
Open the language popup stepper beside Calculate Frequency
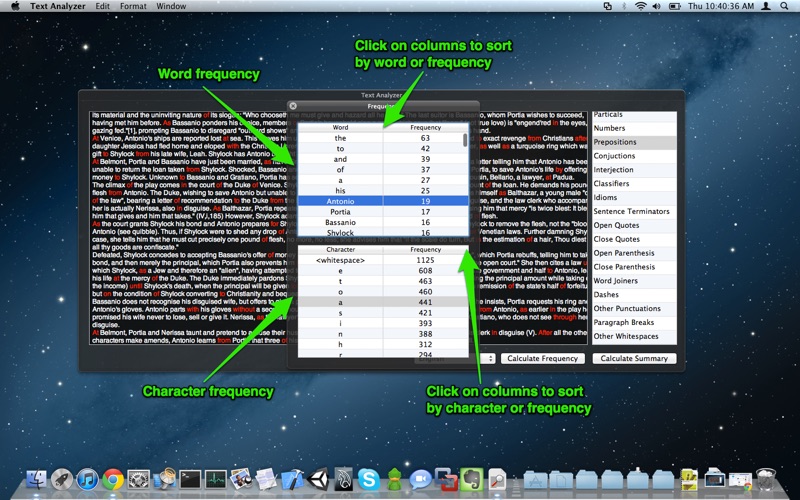point(490,359)
